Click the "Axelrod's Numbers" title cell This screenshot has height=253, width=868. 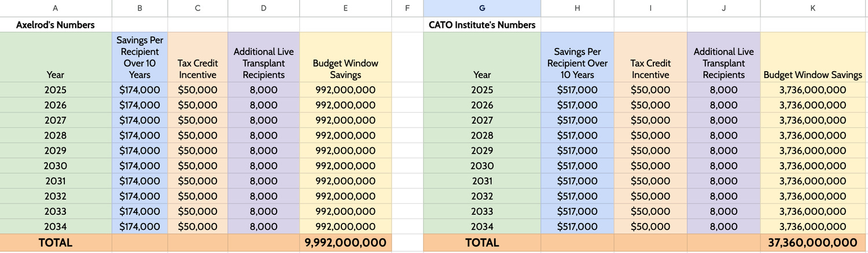point(56,25)
